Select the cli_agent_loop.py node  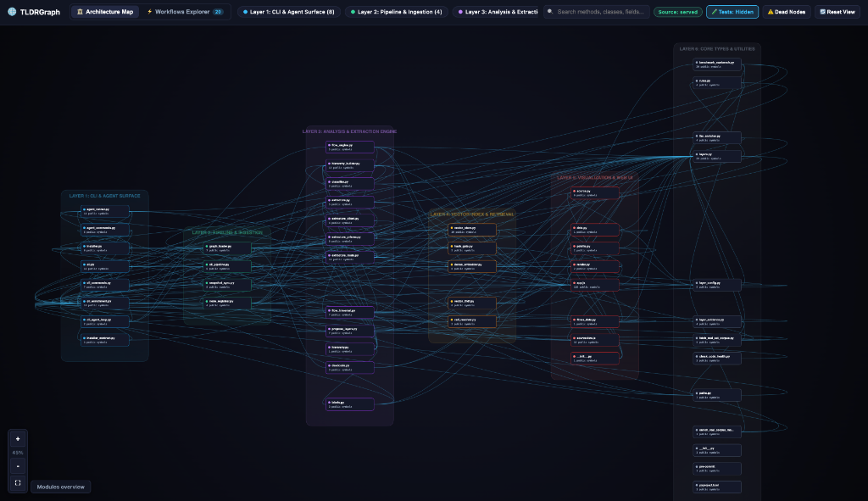[104, 321]
